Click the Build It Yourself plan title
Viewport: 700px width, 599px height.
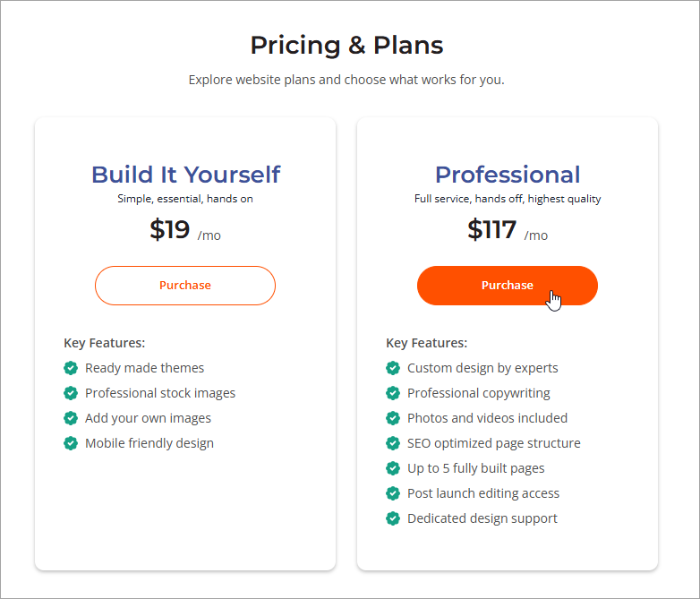tap(185, 175)
